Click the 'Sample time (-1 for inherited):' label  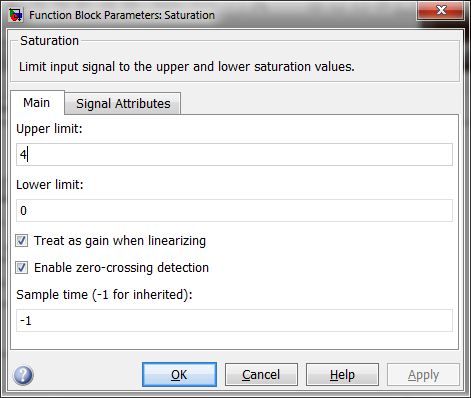(104, 295)
